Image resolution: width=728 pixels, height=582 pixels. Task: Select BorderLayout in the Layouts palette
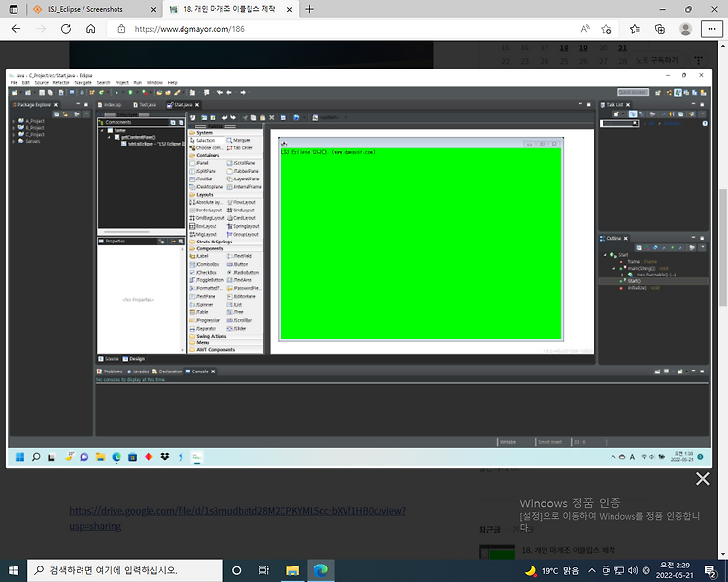(206, 210)
